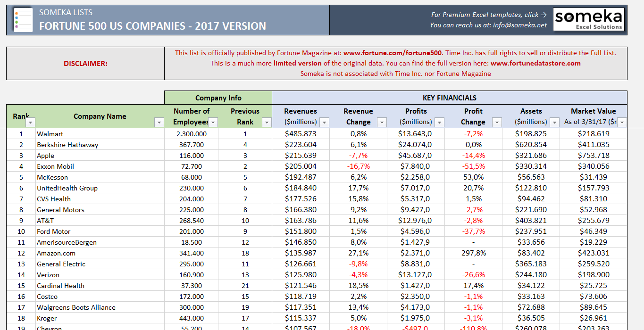Select the Ford Motor company cell
This screenshot has width=644, height=330.
click(x=100, y=231)
